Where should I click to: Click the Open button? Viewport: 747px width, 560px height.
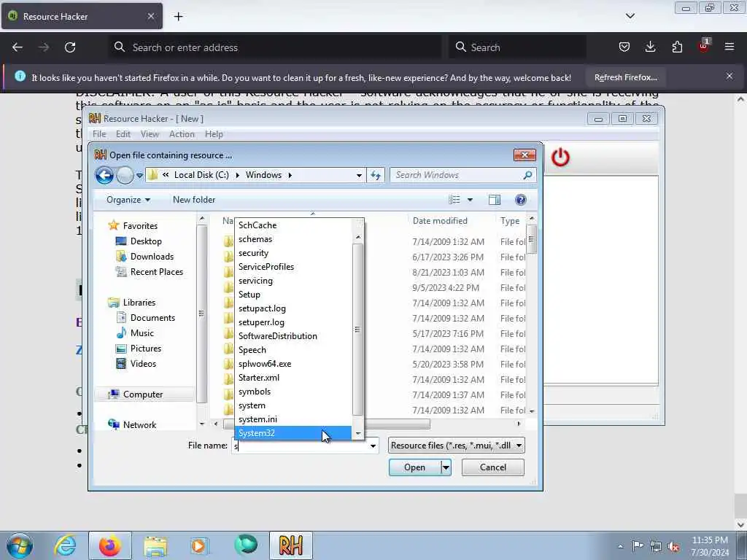tap(414, 467)
